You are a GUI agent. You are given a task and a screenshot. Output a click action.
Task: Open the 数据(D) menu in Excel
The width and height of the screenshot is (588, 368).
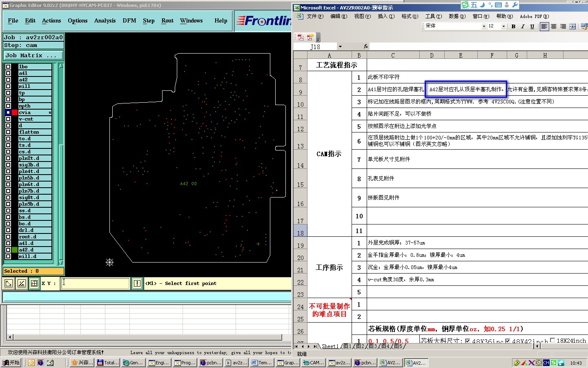pyautogui.click(x=457, y=16)
